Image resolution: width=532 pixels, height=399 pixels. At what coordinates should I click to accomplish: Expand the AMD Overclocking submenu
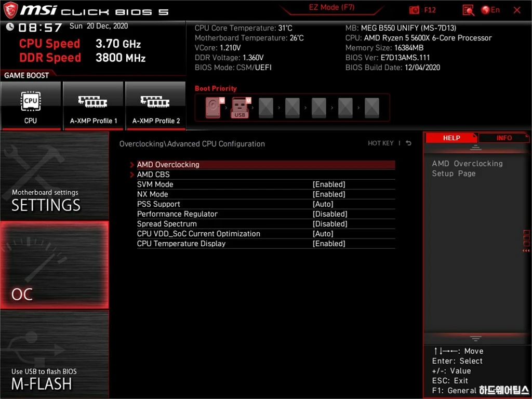tap(265, 165)
